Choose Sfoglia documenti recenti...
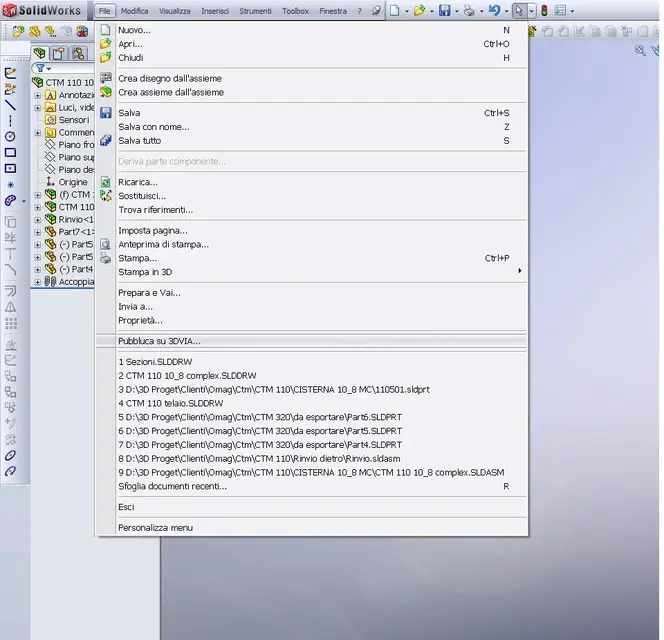The width and height of the screenshot is (664, 640). [x=312, y=486]
